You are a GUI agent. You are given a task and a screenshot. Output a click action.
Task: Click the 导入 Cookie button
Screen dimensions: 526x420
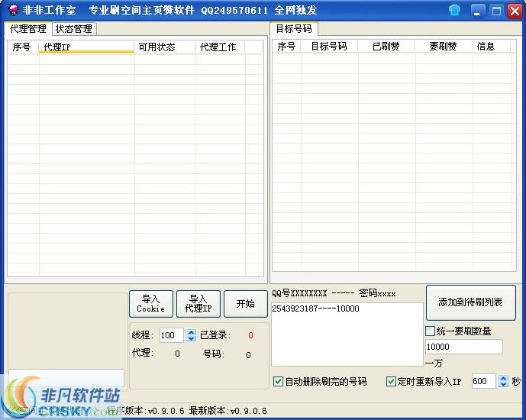151,304
